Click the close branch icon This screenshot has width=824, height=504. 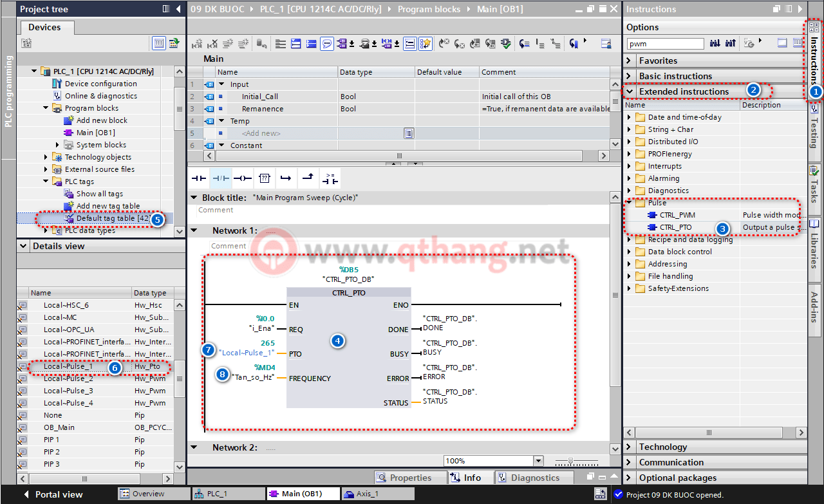tap(308, 178)
